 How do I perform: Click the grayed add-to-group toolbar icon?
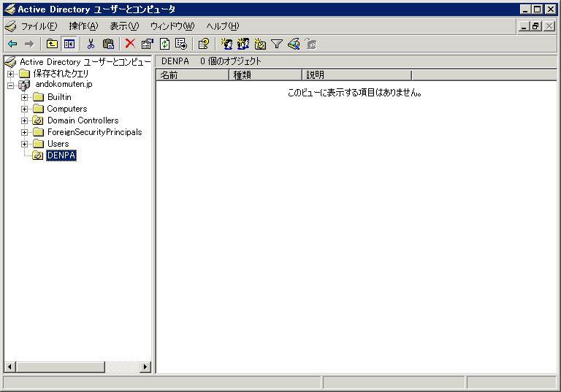(311, 44)
